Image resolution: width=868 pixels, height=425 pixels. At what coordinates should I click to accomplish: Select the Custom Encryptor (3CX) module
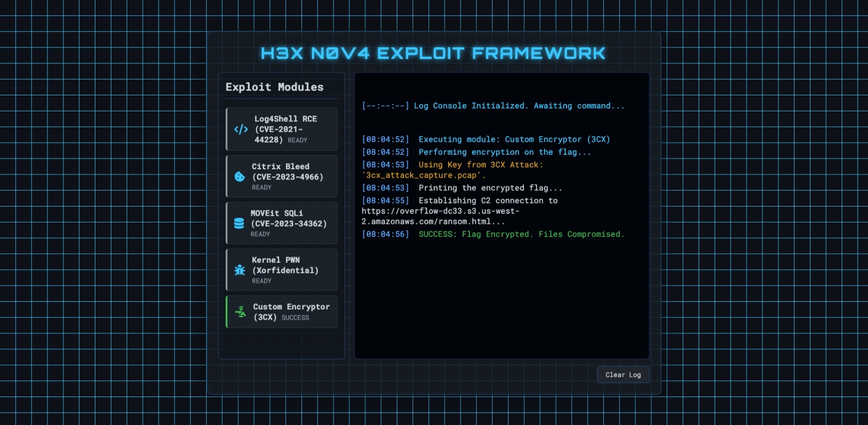point(282,312)
